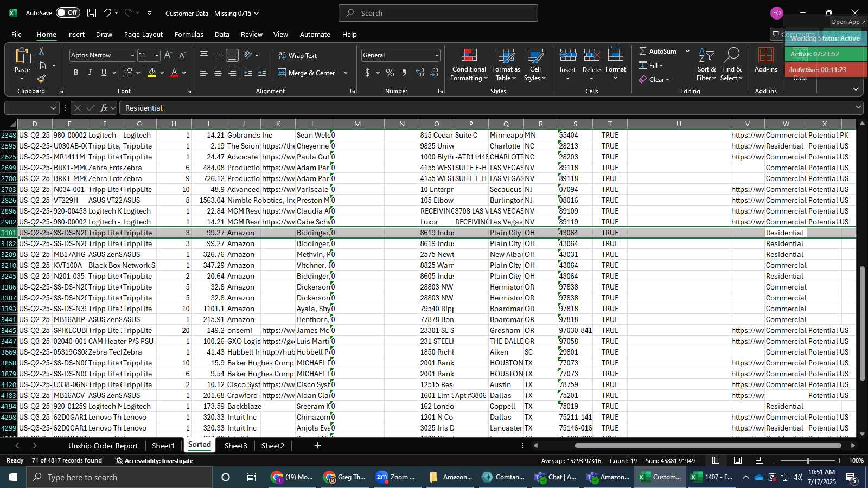This screenshot has width=868, height=488.
Task: Click the Decrease Indent icon
Action: [248, 73]
